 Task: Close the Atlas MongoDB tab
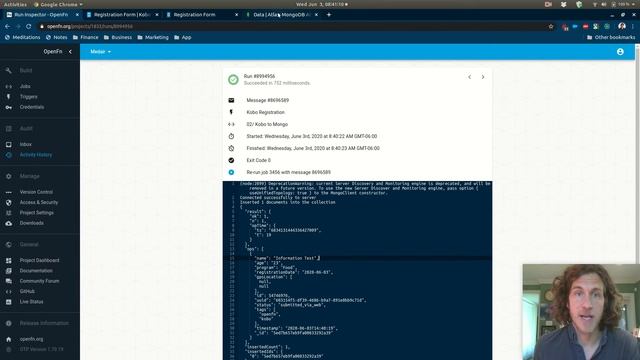coord(316,15)
